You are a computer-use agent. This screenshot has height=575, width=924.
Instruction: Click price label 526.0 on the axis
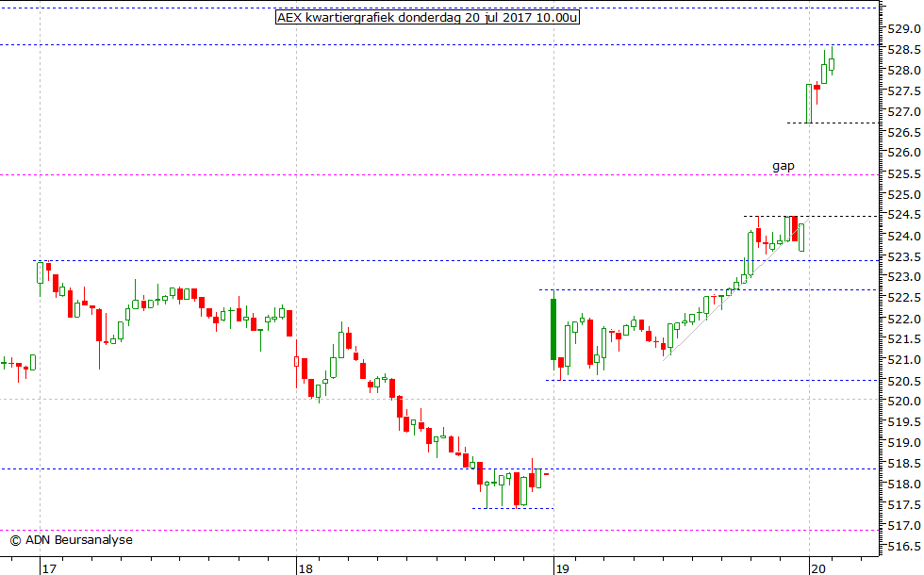click(904, 153)
